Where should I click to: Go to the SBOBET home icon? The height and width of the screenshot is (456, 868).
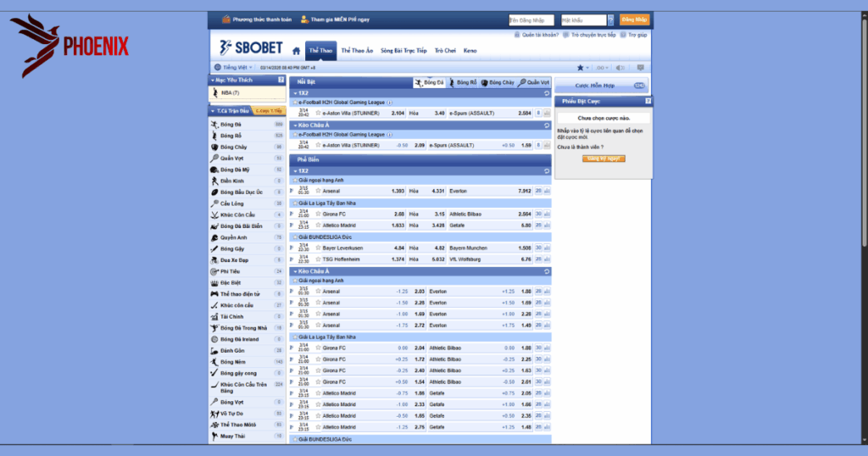(x=296, y=51)
